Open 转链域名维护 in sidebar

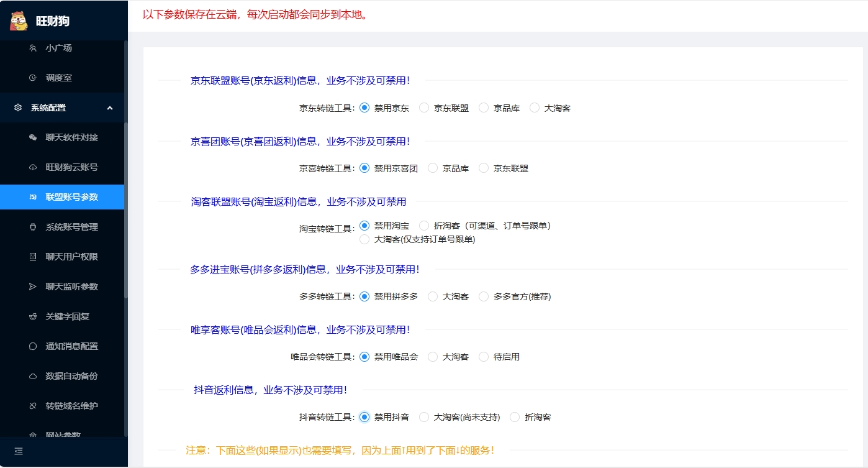point(71,406)
